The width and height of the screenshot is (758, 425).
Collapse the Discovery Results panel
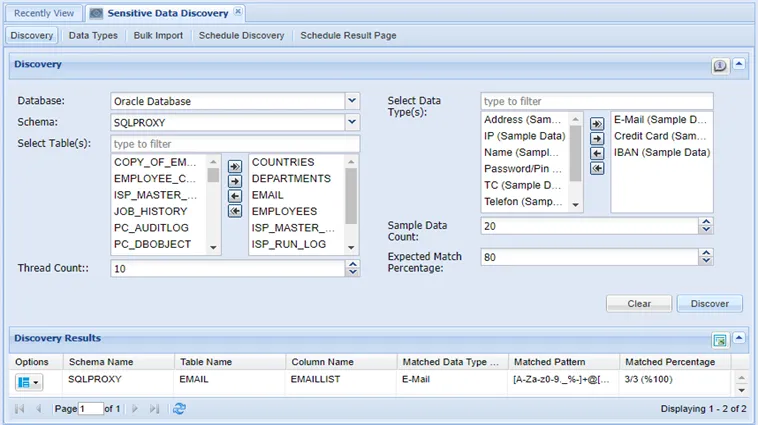739,338
